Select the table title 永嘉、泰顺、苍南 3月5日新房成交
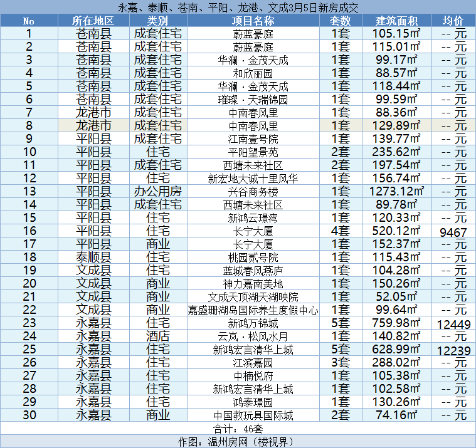The width and height of the screenshot is (476, 448). click(238, 8)
